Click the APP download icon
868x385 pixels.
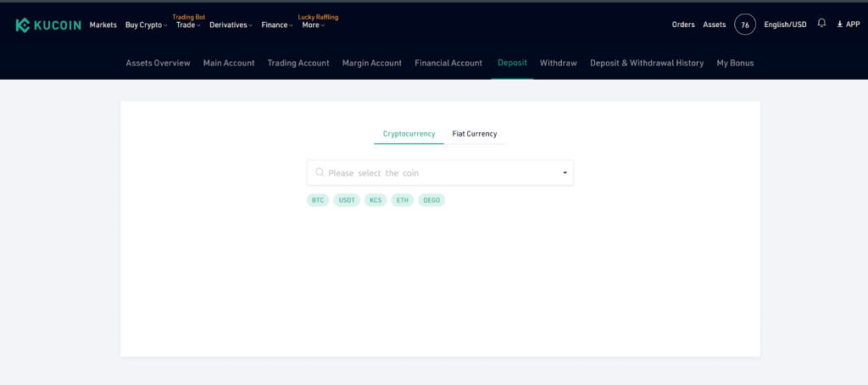(x=840, y=25)
